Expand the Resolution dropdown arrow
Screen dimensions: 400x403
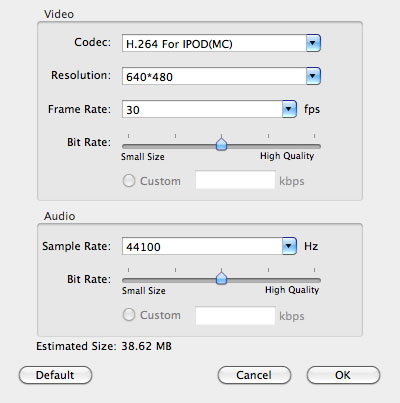[313, 76]
